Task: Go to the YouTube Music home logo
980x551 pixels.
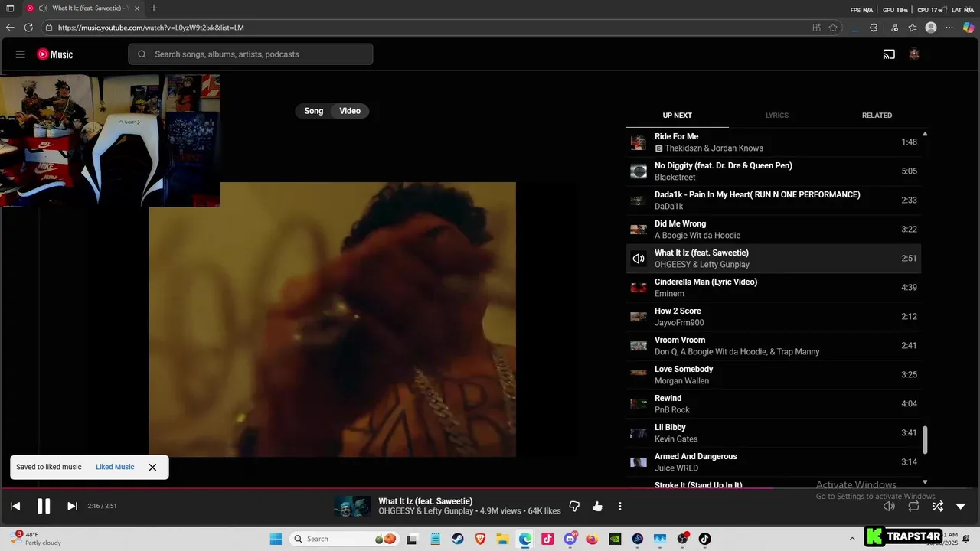Action: tap(55, 54)
